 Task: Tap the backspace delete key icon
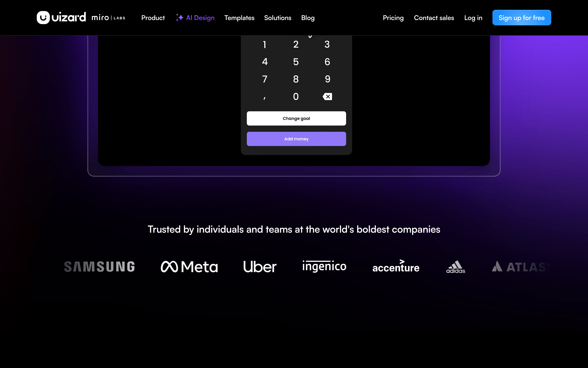[x=327, y=97]
